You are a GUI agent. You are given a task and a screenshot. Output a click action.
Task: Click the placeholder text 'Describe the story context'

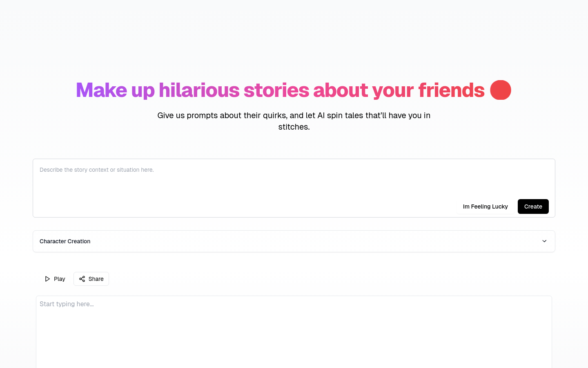point(97,170)
